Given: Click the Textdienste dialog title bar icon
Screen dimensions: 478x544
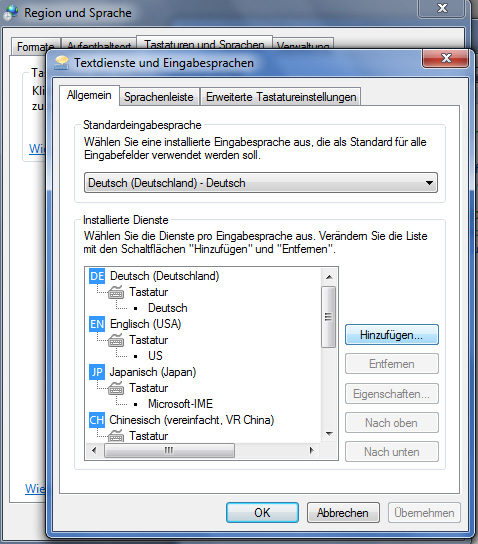Looking at the screenshot, I should coord(62,63).
